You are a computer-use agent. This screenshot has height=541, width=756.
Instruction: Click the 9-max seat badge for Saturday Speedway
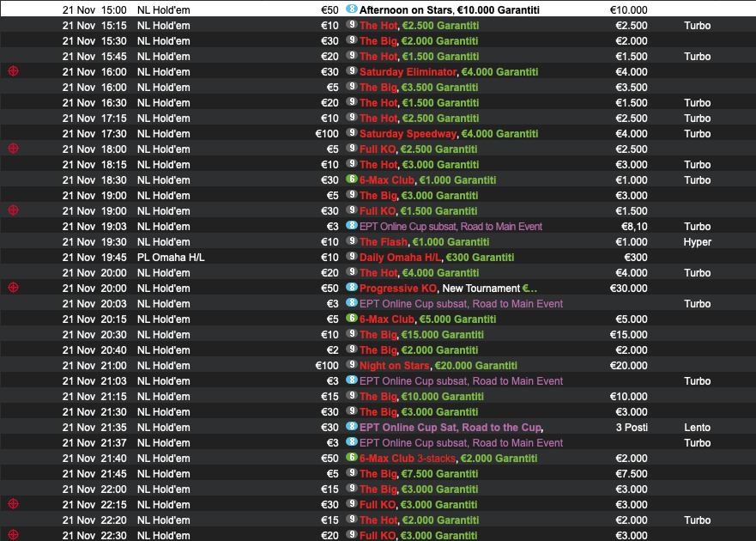[x=352, y=133]
